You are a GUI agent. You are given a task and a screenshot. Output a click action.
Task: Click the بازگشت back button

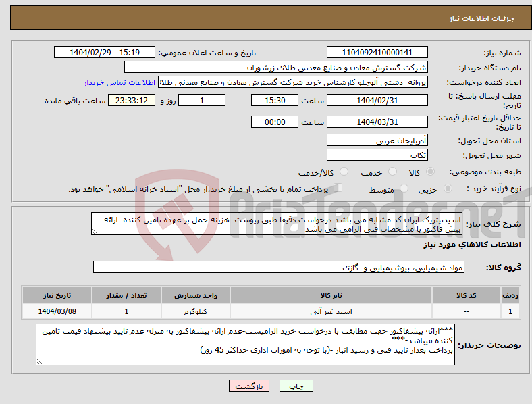[249, 386]
